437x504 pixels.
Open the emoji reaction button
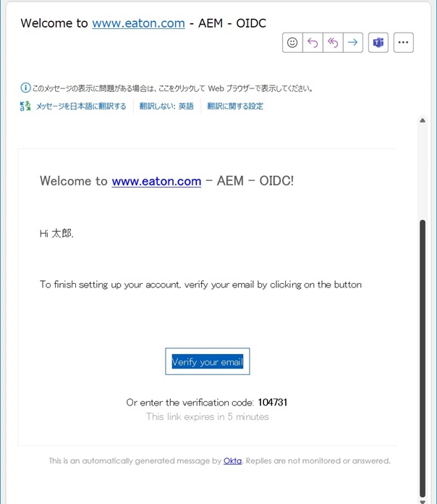pos(292,43)
